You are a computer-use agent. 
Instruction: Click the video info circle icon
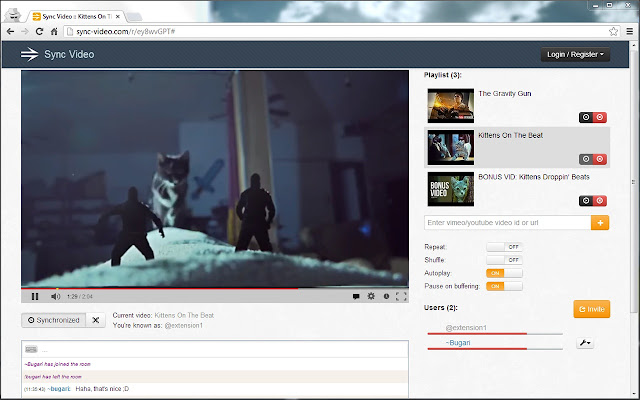pos(386,296)
